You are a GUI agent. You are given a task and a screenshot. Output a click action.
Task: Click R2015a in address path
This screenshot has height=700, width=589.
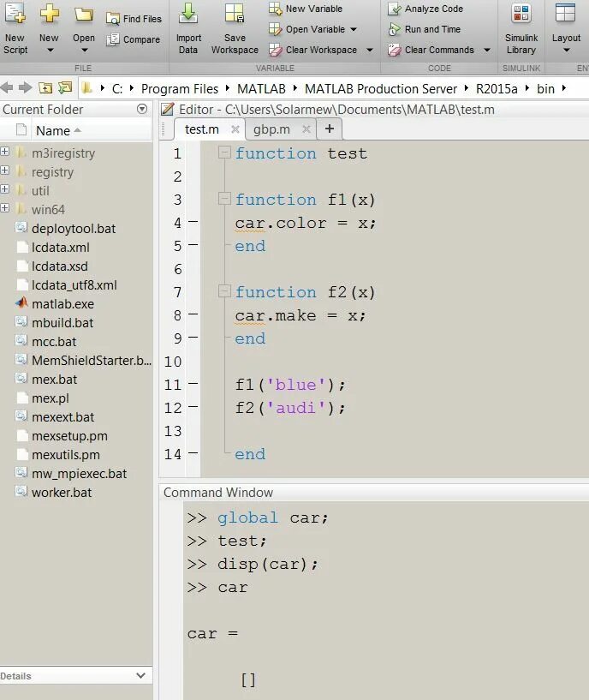pyautogui.click(x=497, y=89)
